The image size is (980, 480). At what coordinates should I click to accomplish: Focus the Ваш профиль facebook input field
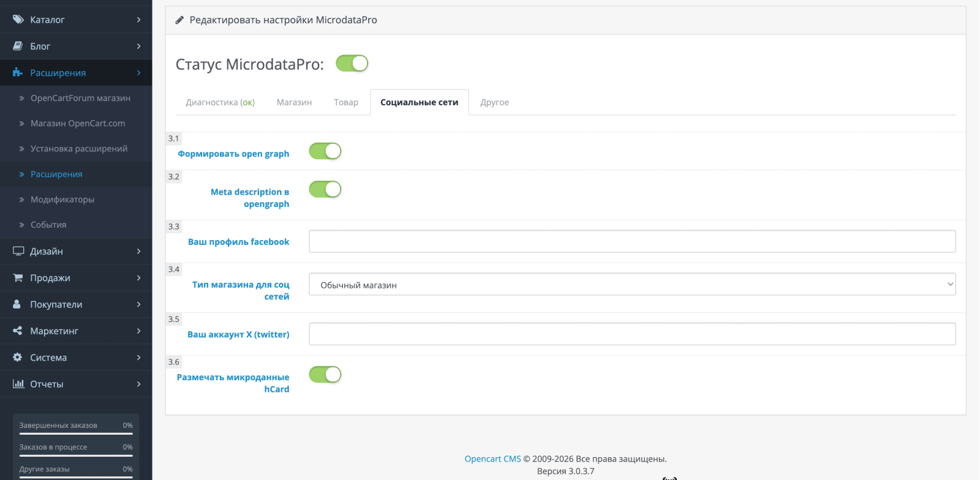coord(632,241)
